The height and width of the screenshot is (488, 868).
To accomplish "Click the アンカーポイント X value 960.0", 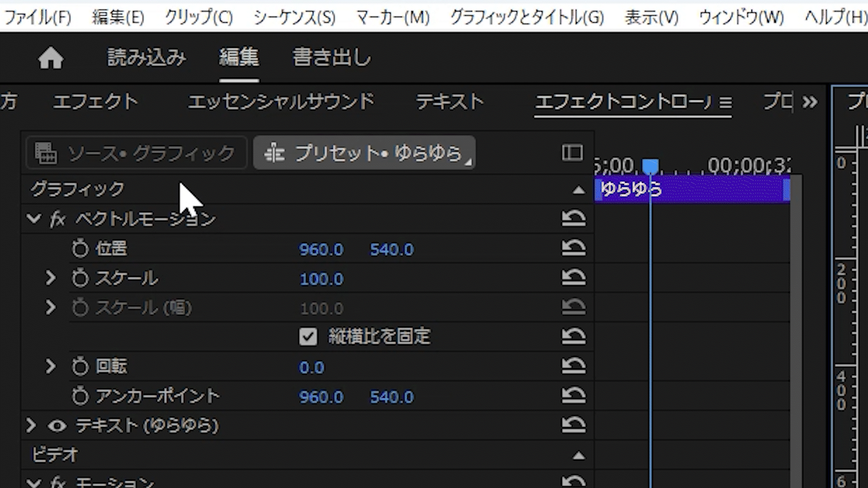I will (x=321, y=397).
